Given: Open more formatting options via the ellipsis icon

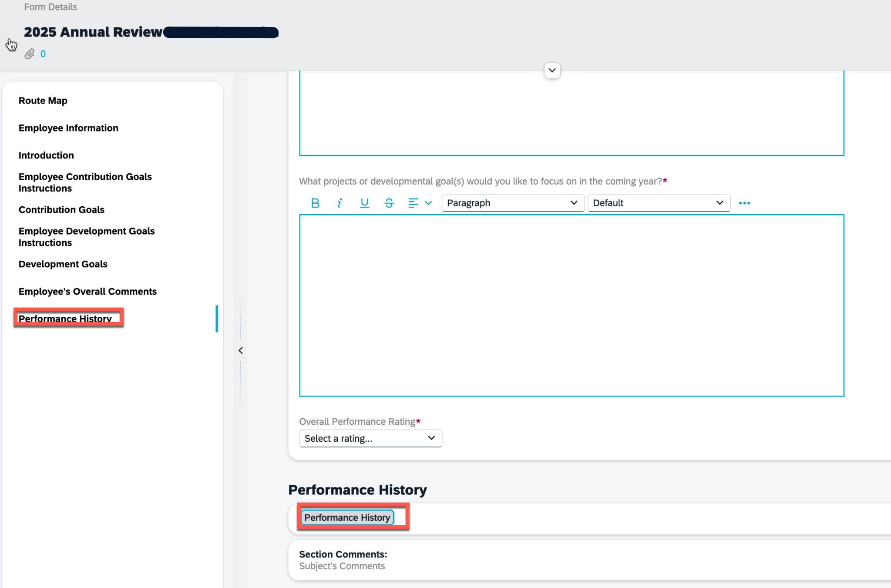Looking at the screenshot, I should pos(744,203).
